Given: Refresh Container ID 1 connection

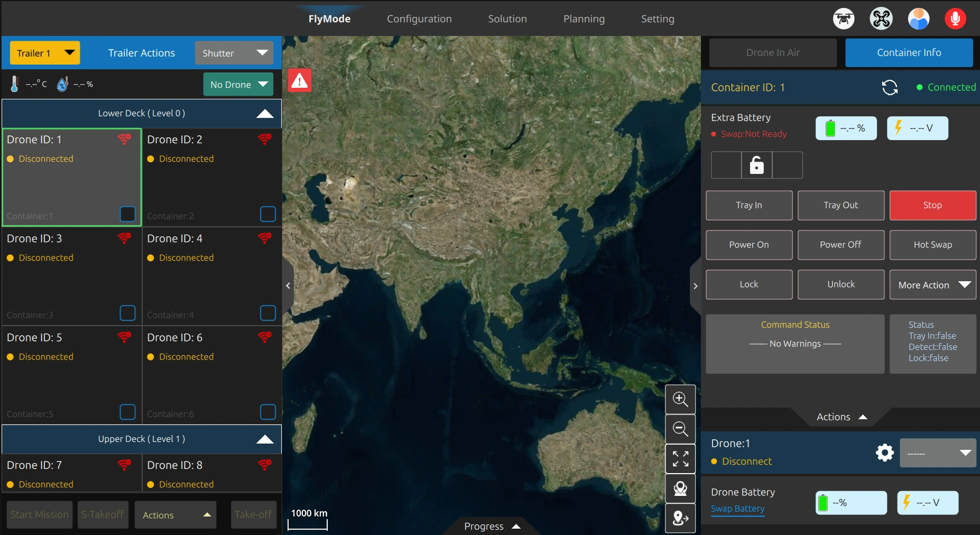Looking at the screenshot, I should tap(890, 88).
